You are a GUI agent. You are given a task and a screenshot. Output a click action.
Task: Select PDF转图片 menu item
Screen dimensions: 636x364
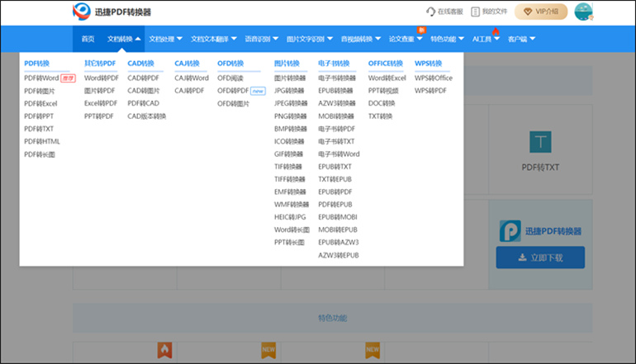point(40,91)
